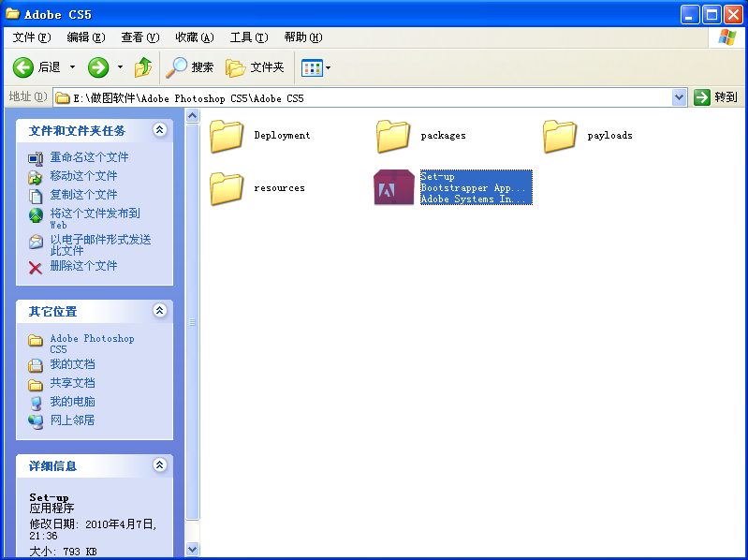Image resolution: width=748 pixels, height=560 pixels.
Task: Collapse the 文件和文件夹任务 panel
Action: 160,130
